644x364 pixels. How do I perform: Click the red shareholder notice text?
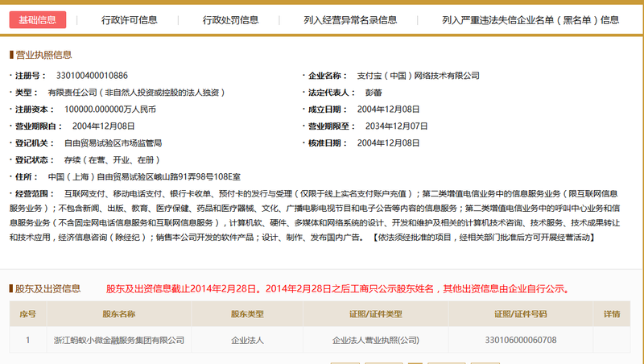point(337,289)
